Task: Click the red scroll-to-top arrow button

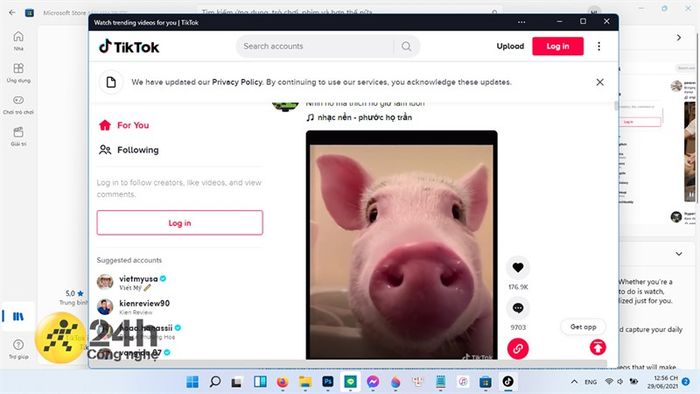Action: click(598, 347)
